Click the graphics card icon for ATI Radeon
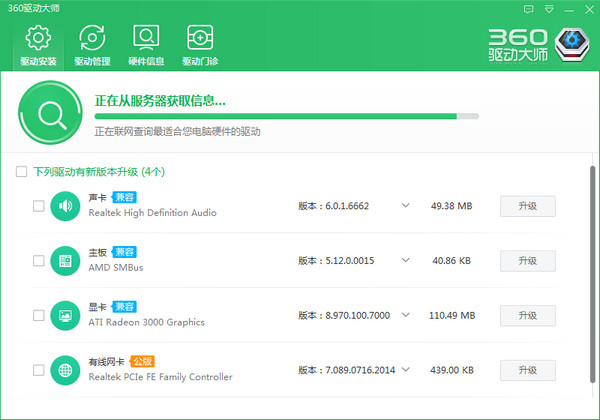The width and height of the screenshot is (600, 420). [x=65, y=316]
